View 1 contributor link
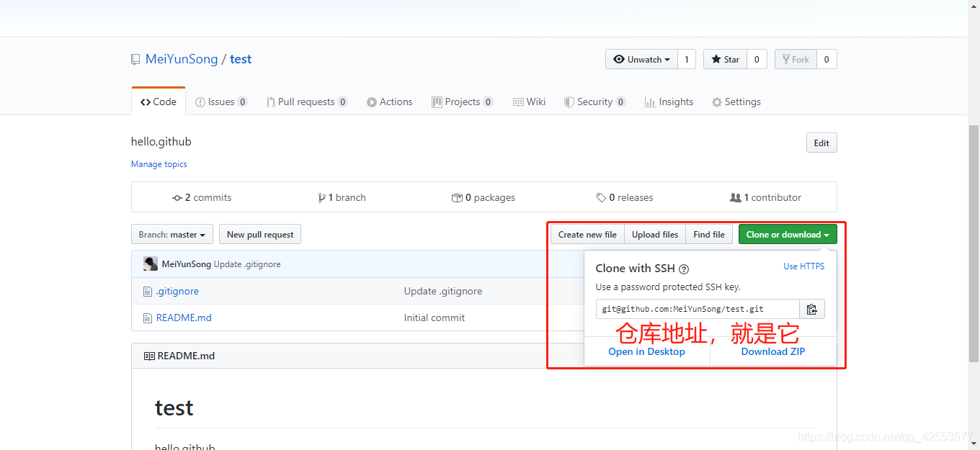 pyautogui.click(x=765, y=197)
